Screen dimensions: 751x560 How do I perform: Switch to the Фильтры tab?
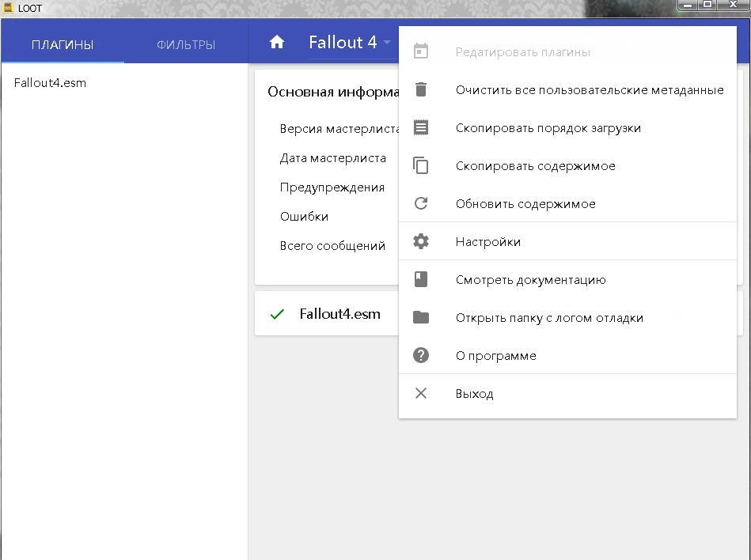(186, 45)
